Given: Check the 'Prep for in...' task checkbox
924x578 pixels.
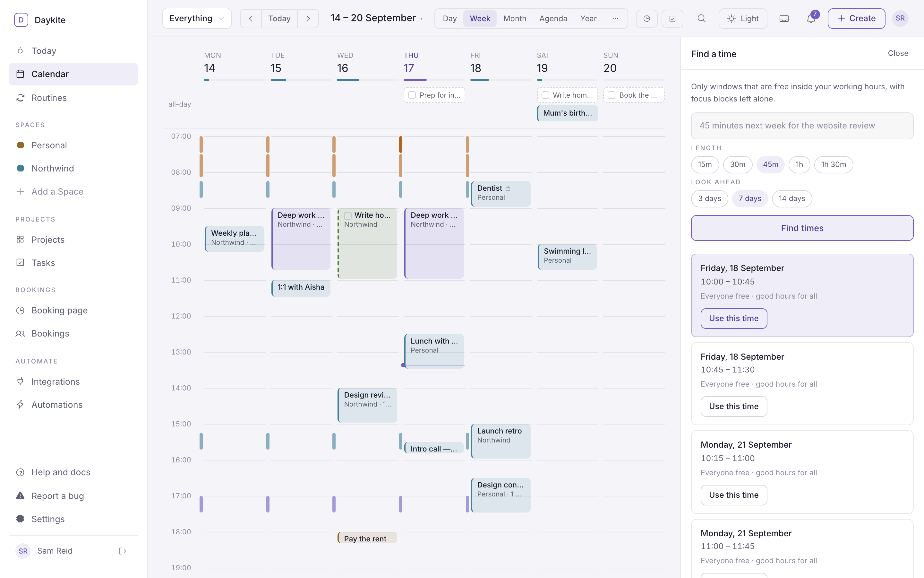Looking at the screenshot, I should coord(412,95).
